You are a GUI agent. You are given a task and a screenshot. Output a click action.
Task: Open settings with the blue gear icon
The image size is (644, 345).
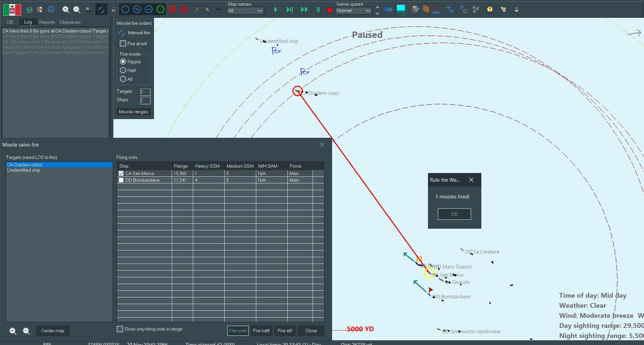[51, 9]
